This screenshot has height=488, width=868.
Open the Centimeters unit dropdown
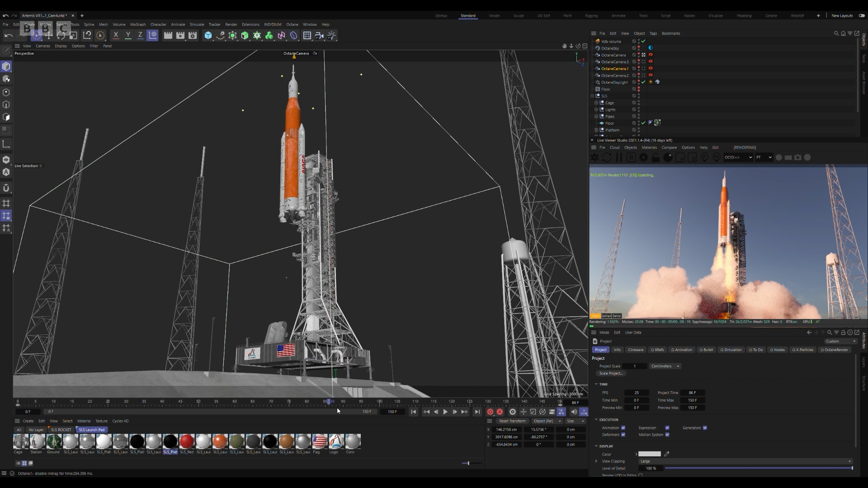665,366
